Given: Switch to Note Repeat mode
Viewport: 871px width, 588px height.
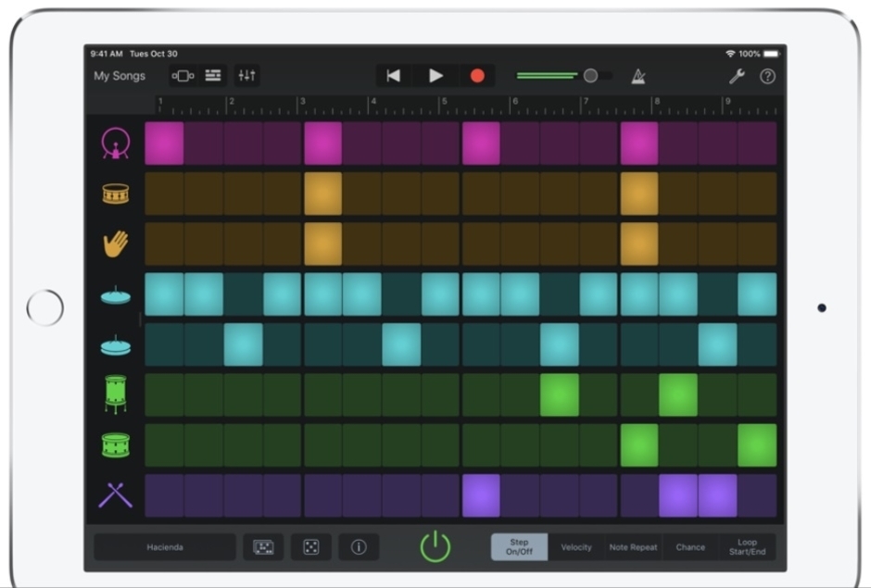Looking at the screenshot, I should [x=633, y=547].
